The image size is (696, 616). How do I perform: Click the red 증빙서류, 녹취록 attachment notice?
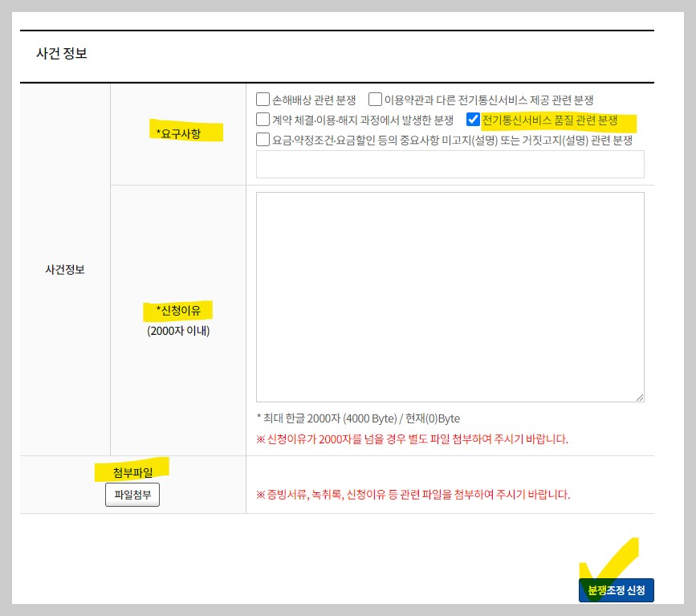413,495
